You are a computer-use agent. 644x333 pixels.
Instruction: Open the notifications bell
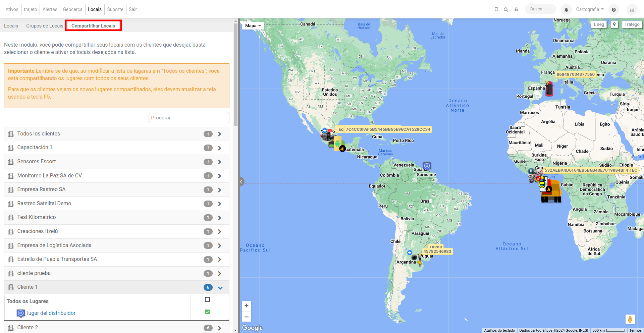pos(566,10)
